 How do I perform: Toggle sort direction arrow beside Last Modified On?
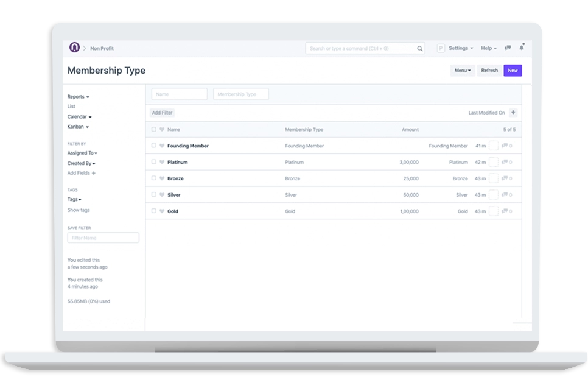pos(513,113)
